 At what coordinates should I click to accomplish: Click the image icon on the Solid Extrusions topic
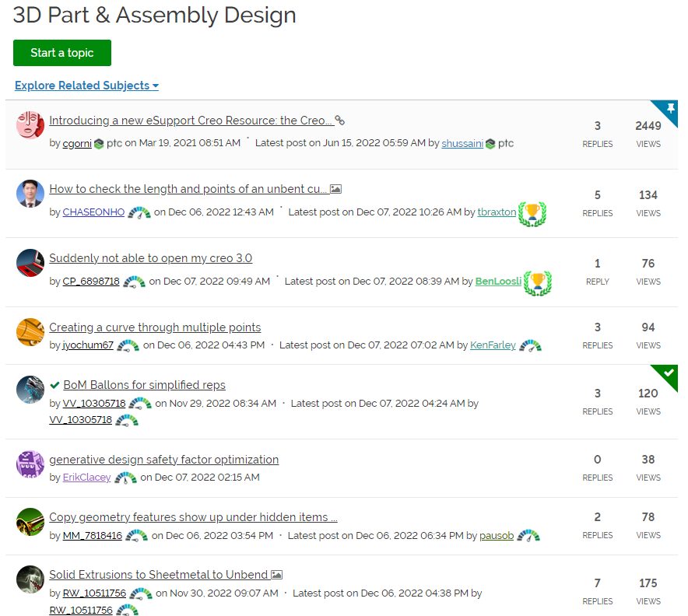tap(276, 575)
